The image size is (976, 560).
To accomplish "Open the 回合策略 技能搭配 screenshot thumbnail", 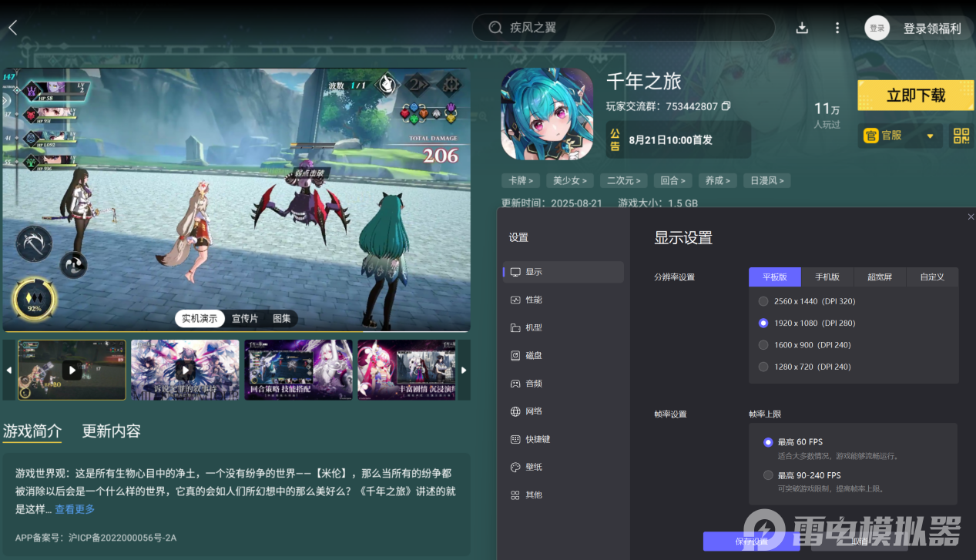I will 299,370.
